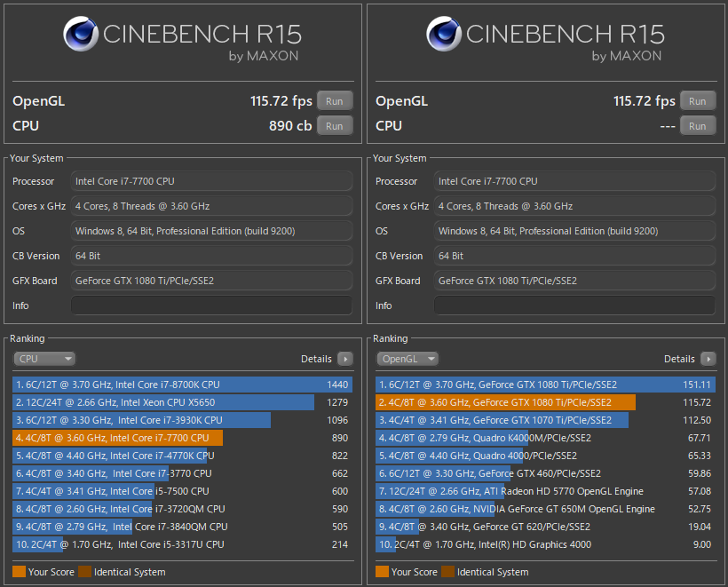The width and height of the screenshot is (728, 587).
Task: Select GTX 1070 Ti OpenGL ranking row
Action: tap(545, 420)
